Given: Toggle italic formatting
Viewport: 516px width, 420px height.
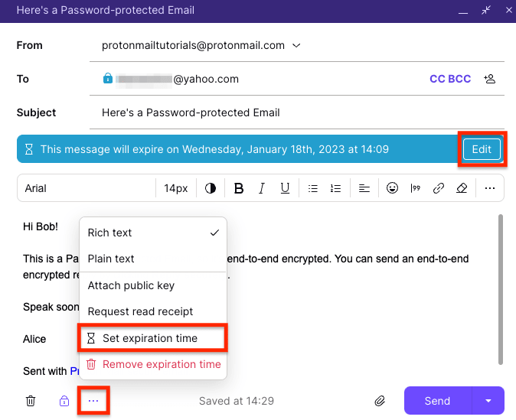Looking at the screenshot, I should pos(262,188).
